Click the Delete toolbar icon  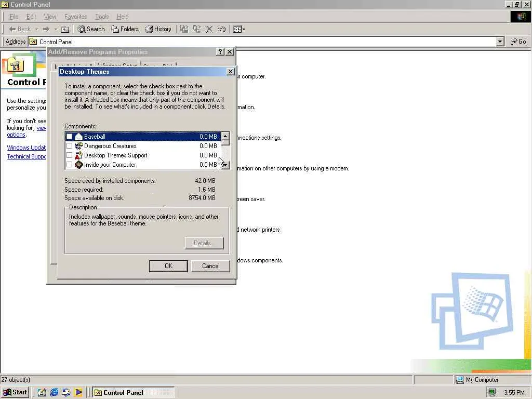(209, 29)
